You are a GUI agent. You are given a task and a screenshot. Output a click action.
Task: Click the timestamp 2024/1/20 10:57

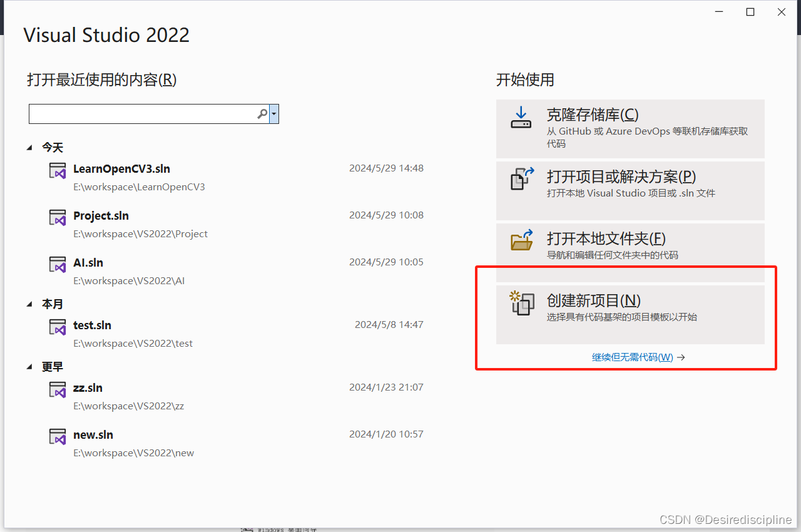tap(386, 434)
